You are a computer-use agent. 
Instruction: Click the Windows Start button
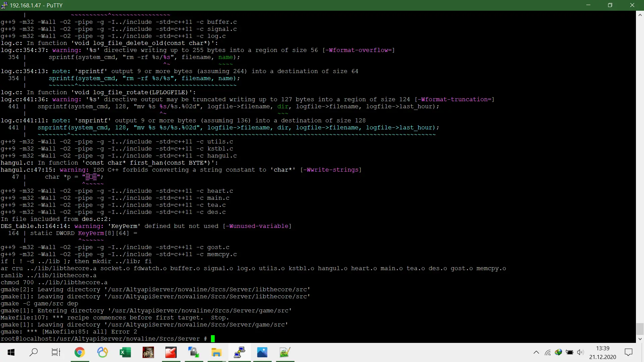tap(11, 352)
